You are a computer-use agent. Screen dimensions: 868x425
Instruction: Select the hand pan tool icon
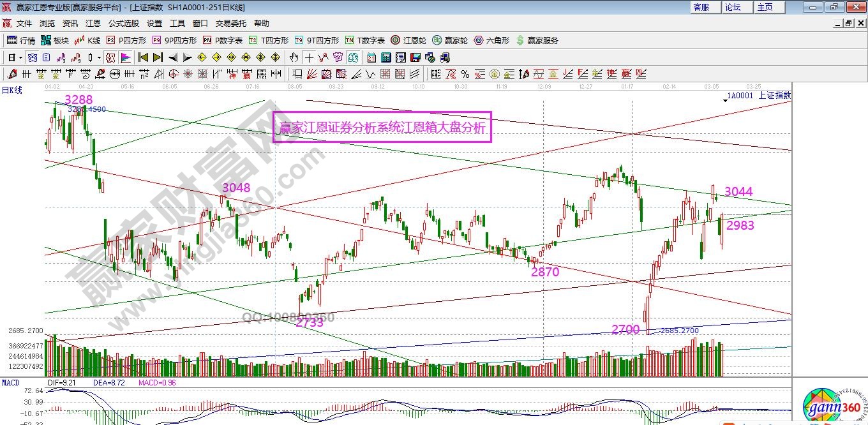point(294,57)
